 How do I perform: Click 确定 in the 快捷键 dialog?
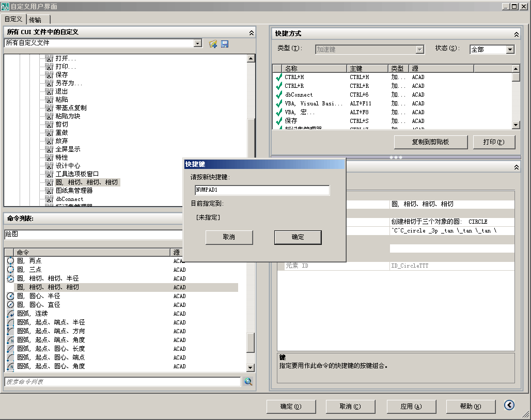pyautogui.click(x=298, y=238)
